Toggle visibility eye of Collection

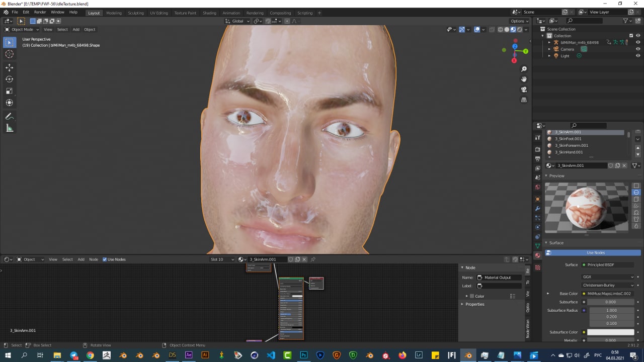(638, 36)
